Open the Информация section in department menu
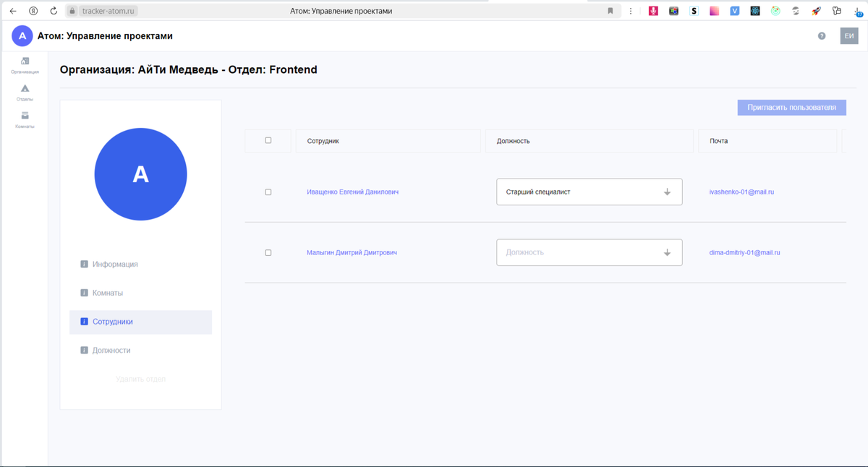 point(140,265)
